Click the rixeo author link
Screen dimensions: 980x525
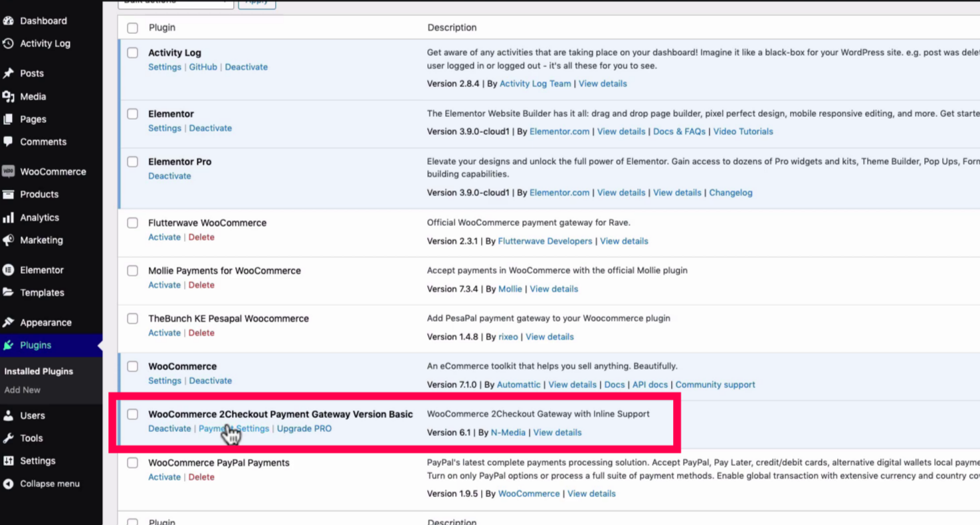click(x=508, y=337)
